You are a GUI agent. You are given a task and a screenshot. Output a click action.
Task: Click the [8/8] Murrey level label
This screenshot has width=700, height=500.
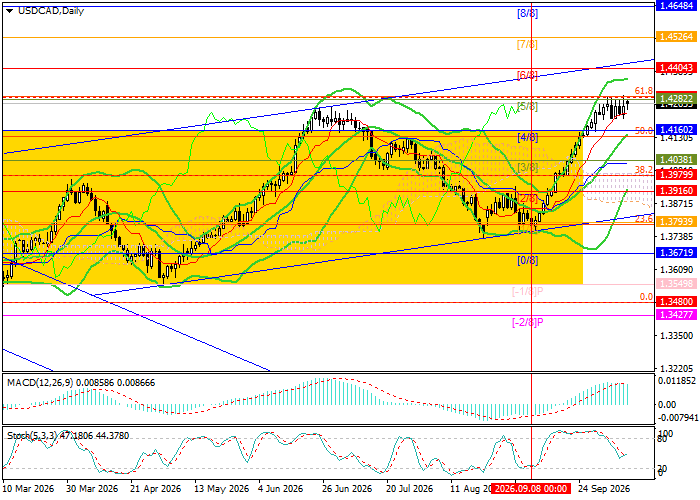tap(527, 13)
